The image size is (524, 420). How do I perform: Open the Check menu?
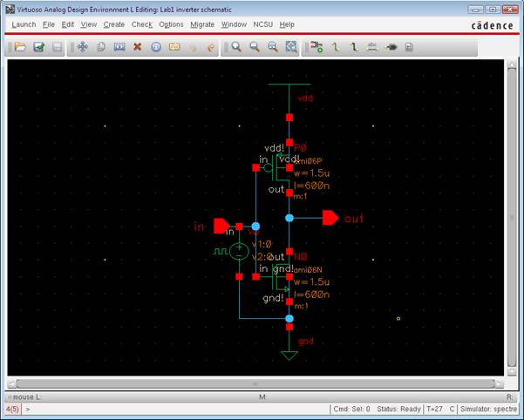[x=141, y=24]
